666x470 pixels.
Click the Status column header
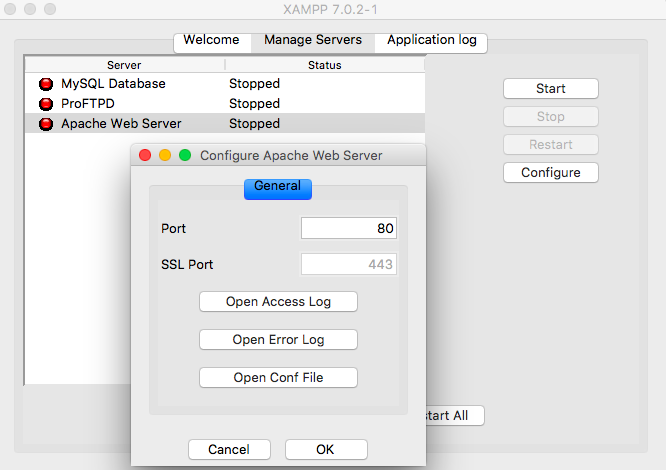tap(325, 65)
